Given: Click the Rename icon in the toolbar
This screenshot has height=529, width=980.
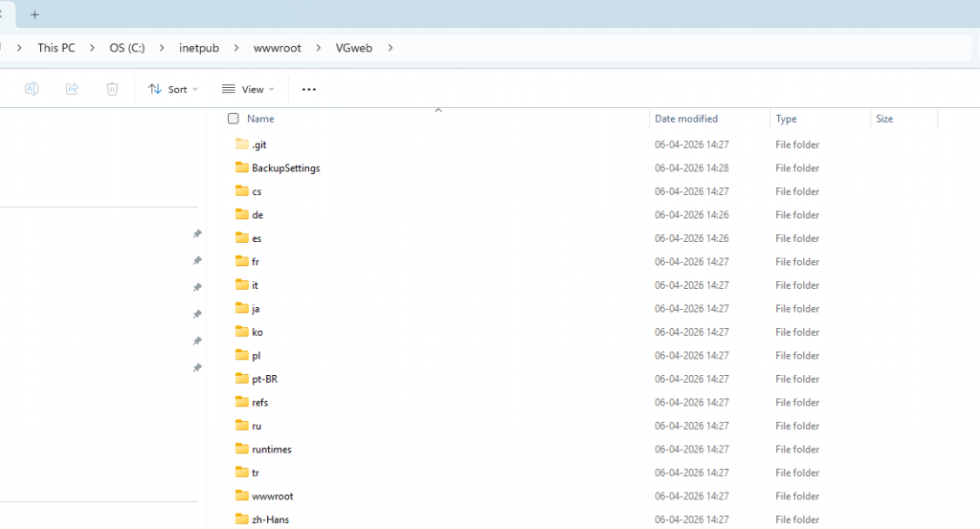Looking at the screenshot, I should click(32, 89).
